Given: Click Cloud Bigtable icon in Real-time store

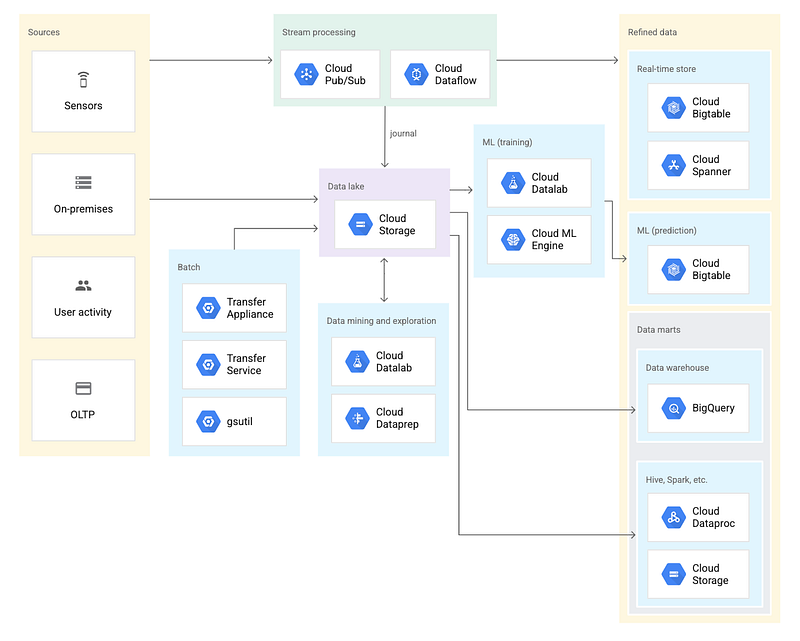Looking at the screenshot, I should click(673, 108).
